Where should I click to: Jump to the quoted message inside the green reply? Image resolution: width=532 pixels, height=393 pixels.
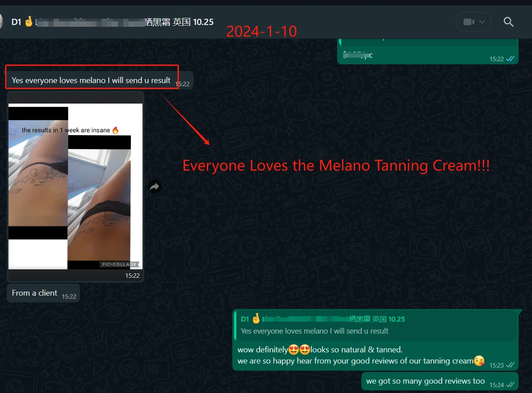(376, 325)
